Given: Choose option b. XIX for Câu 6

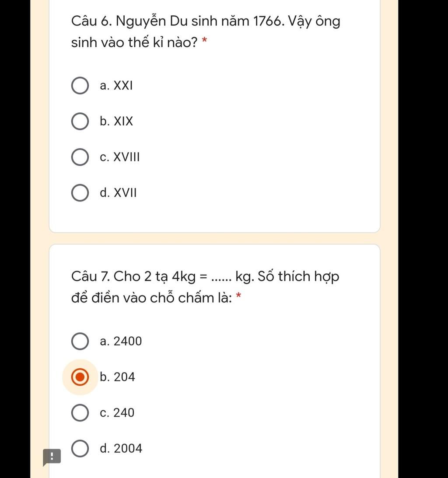Looking at the screenshot, I should (80, 121).
